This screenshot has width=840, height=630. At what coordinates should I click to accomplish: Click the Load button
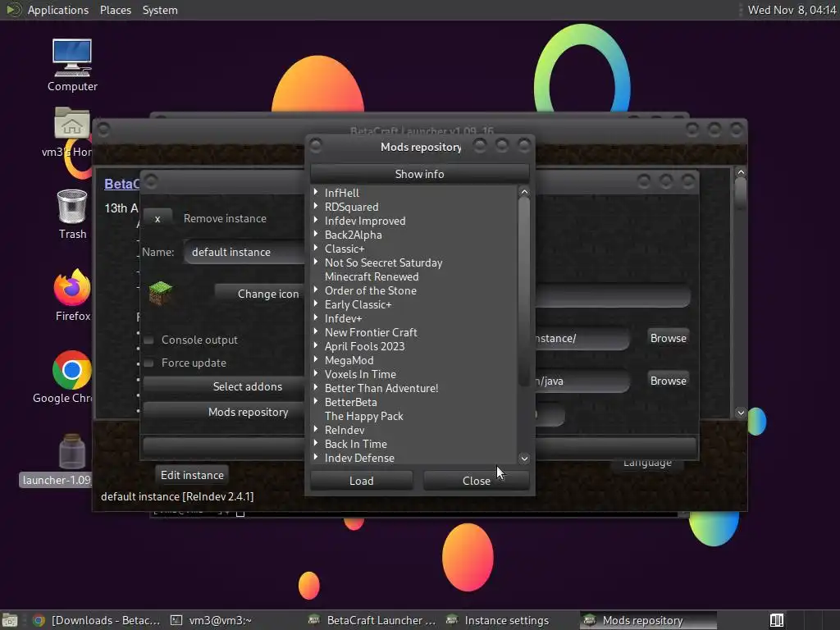pos(362,481)
